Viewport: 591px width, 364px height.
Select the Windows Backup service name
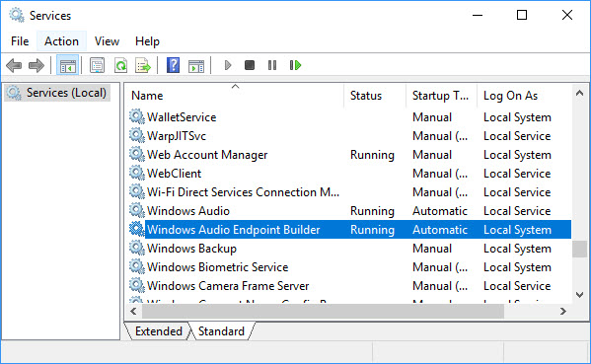click(191, 249)
